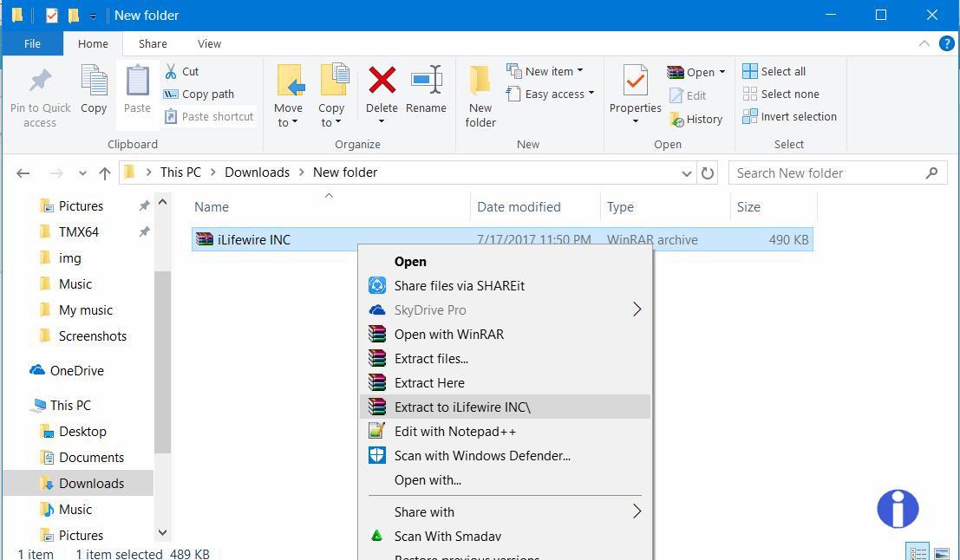
Task: Select Extract to iLifewire INC\
Action: [x=506, y=407]
